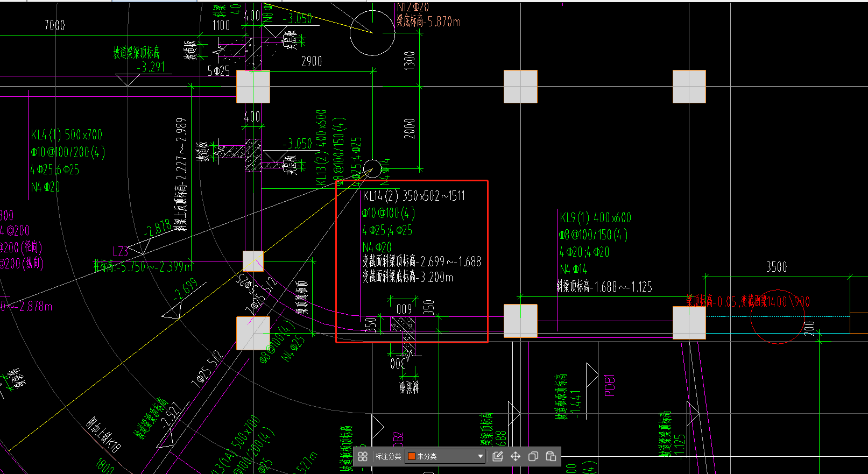Click the edit annotation pencil icon
The height and width of the screenshot is (474, 868).
(498, 456)
